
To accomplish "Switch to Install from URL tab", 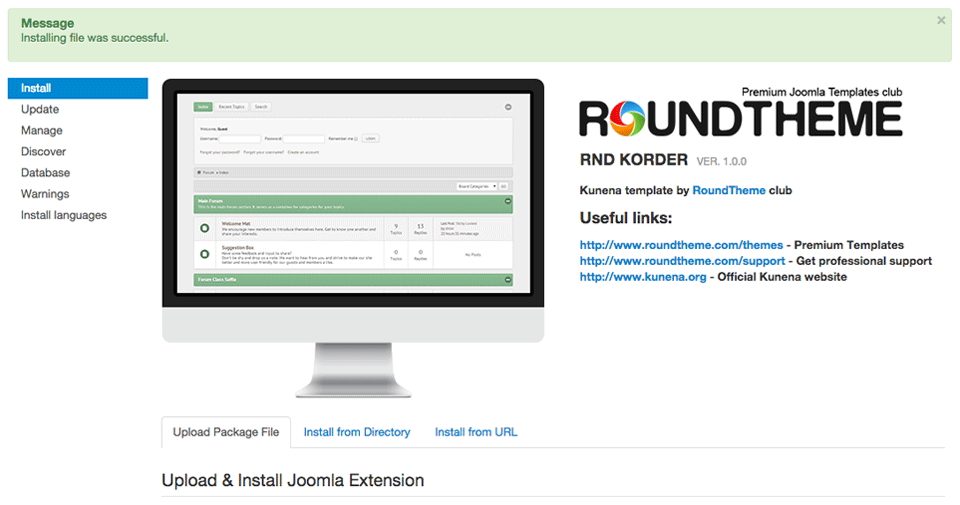I will click(476, 432).
